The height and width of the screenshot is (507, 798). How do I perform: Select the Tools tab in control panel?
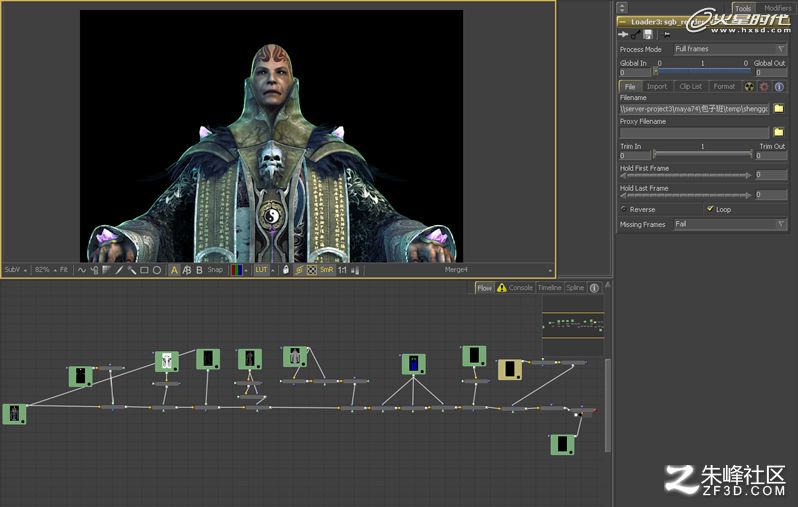click(x=743, y=8)
